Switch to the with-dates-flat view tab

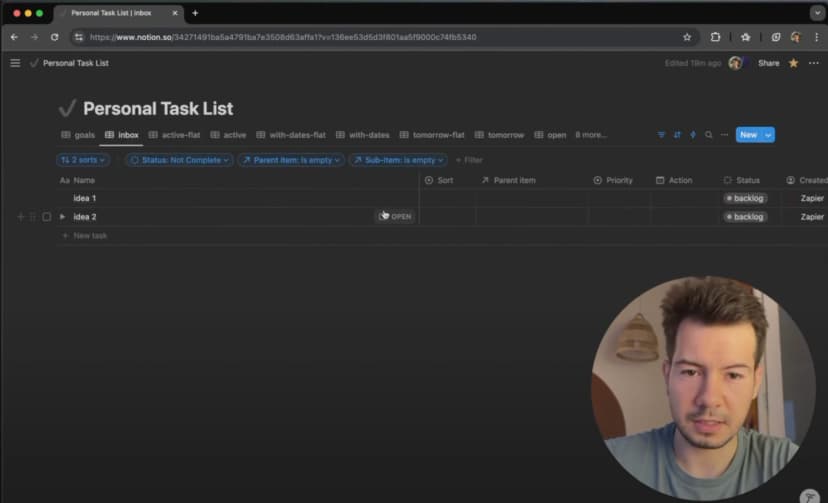pos(291,135)
